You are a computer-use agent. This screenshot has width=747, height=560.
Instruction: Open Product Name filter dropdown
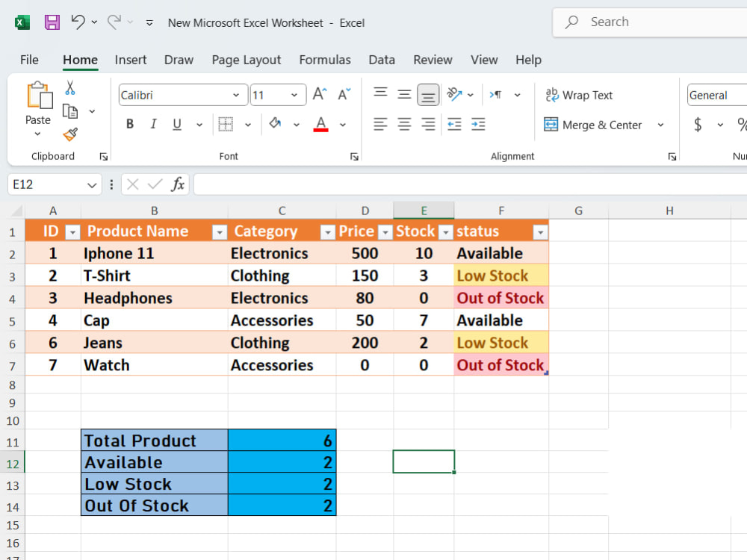(219, 232)
